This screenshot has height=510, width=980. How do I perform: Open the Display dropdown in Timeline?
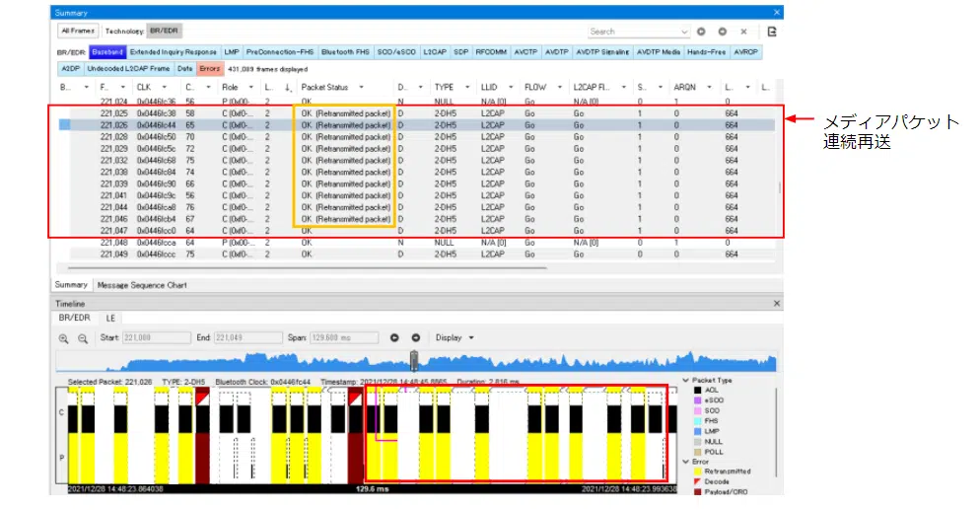pyautogui.click(x=455, y=337)
